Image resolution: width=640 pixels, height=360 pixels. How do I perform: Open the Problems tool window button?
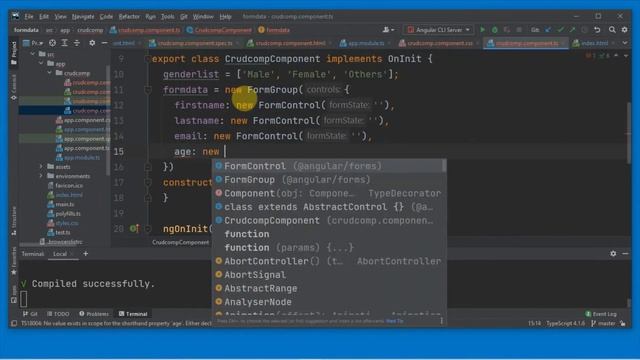pos(94,314)
